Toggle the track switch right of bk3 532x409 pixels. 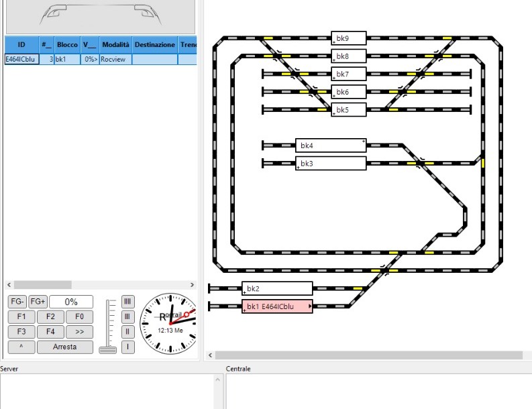point(421,163)
